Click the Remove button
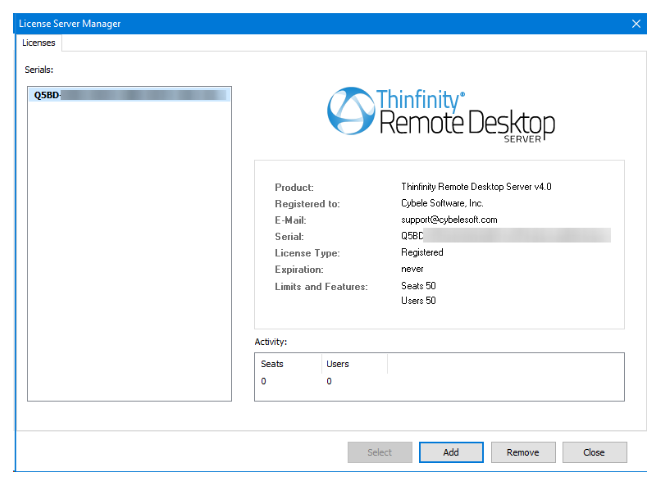The image size is (663, 482). 523,452
